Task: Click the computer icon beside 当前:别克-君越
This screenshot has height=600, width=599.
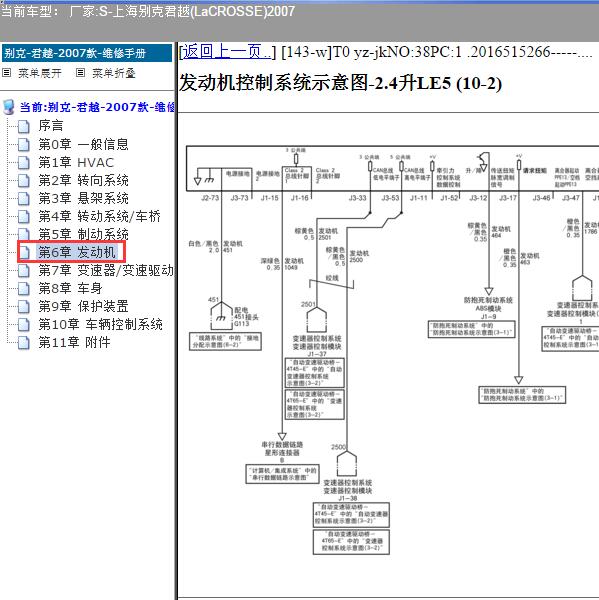Action: (9, 108)
